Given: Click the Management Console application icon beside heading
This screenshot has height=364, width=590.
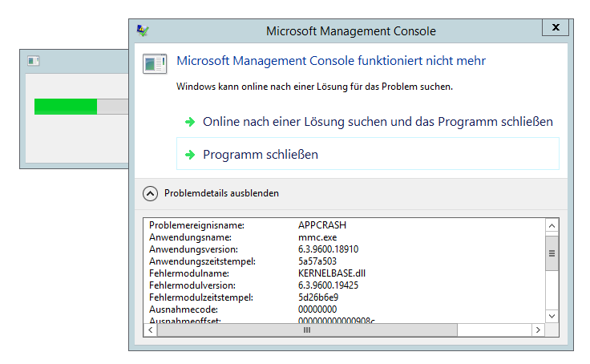Looking at the screenshot, I should (155, 63).
